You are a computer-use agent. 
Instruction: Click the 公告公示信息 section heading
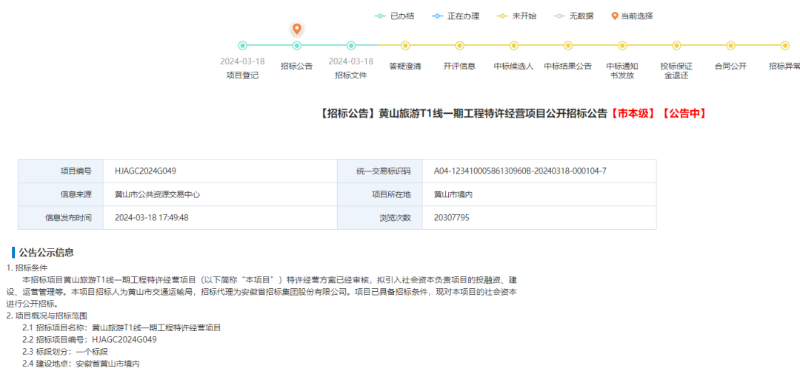tap(46, 253)
